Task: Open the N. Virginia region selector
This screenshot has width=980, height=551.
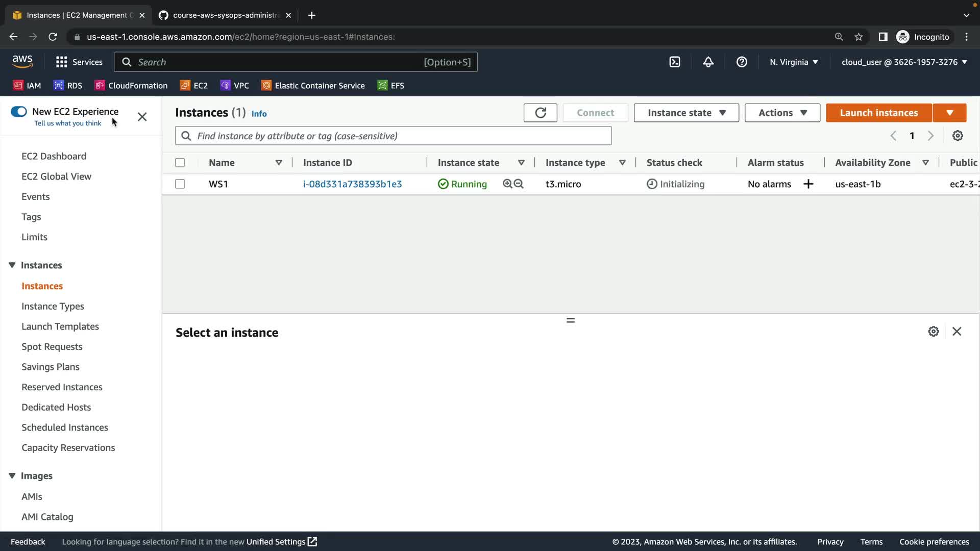Action: 794,62
